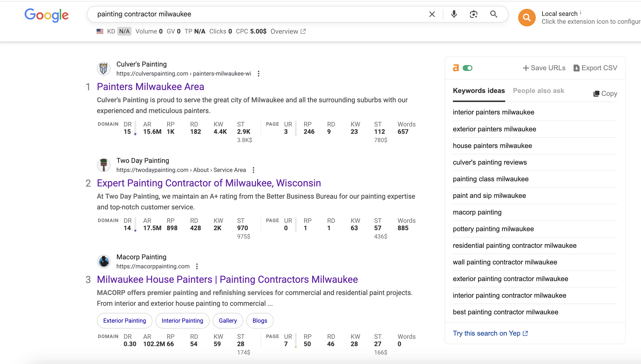Click Culver's page Words value 657
The height and width of the screenshot is (364, 641).
(x=403, y=132)
